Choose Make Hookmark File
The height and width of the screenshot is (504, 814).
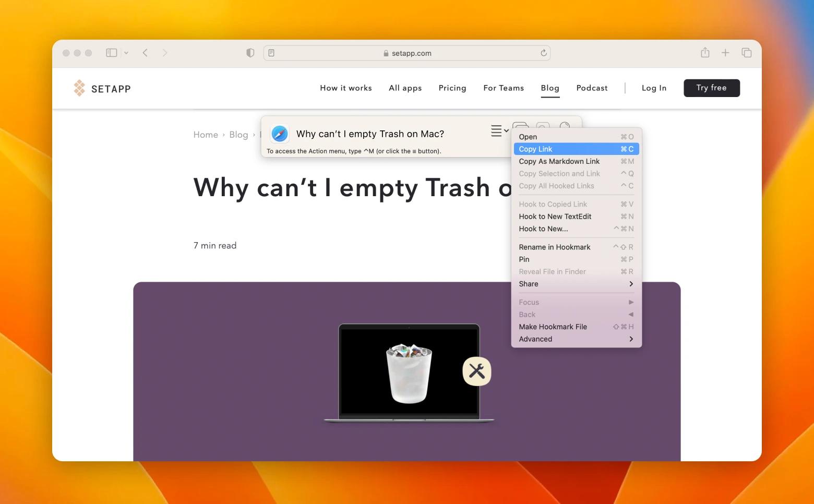click(x=576, y=327)
